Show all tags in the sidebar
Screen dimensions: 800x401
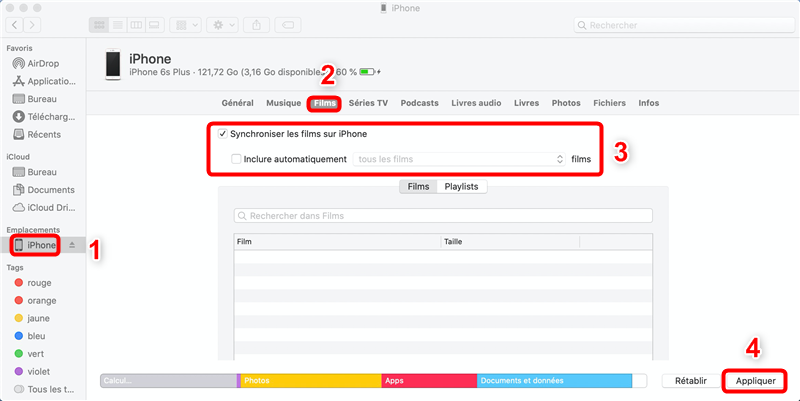44,389
